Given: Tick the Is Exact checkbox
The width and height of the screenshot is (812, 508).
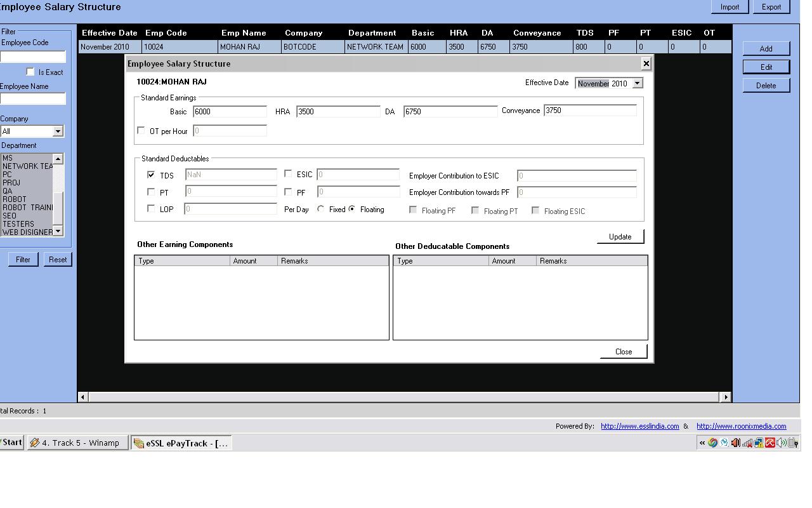Looking at the screenshot, I should [x=30, y=72].
